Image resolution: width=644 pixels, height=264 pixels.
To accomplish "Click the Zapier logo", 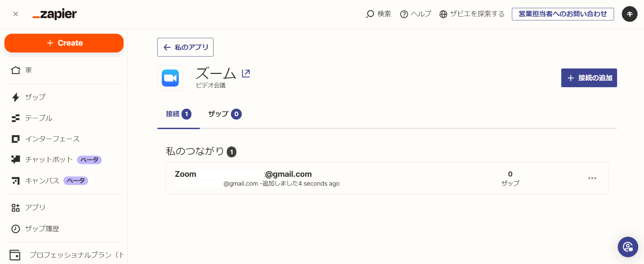I will [x=55, y=14].
